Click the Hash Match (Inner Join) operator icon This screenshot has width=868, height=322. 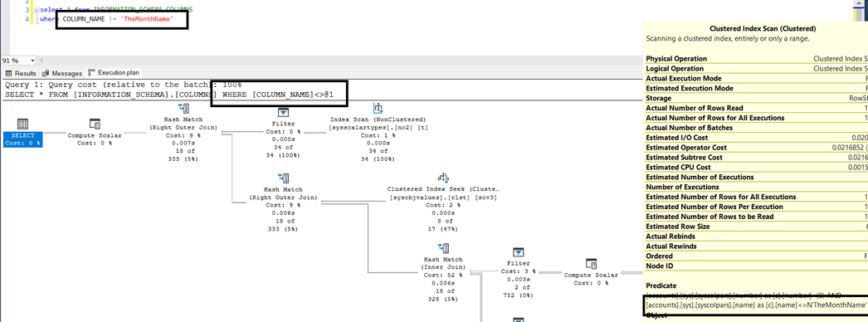443,248
